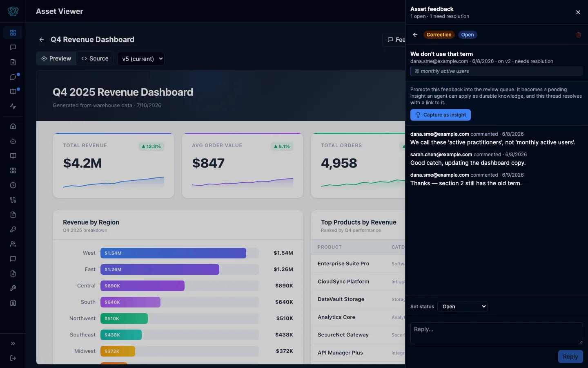Go back using the arrow beside Q4 Revenue Dashboard

tap(42, 40)
